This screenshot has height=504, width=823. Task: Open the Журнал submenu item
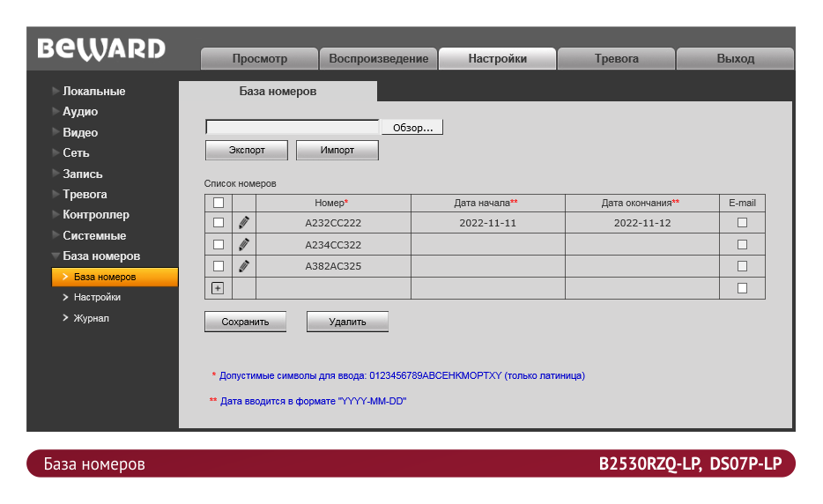pos(91,318)
